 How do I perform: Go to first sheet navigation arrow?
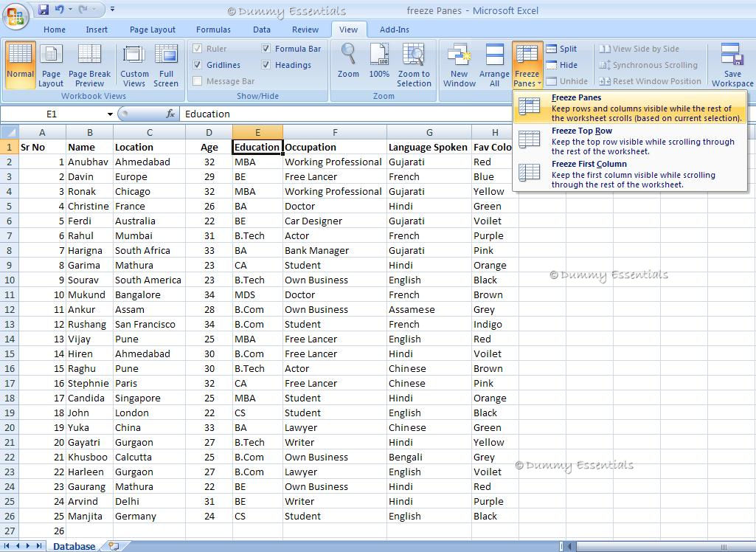[x=7, y=546]
